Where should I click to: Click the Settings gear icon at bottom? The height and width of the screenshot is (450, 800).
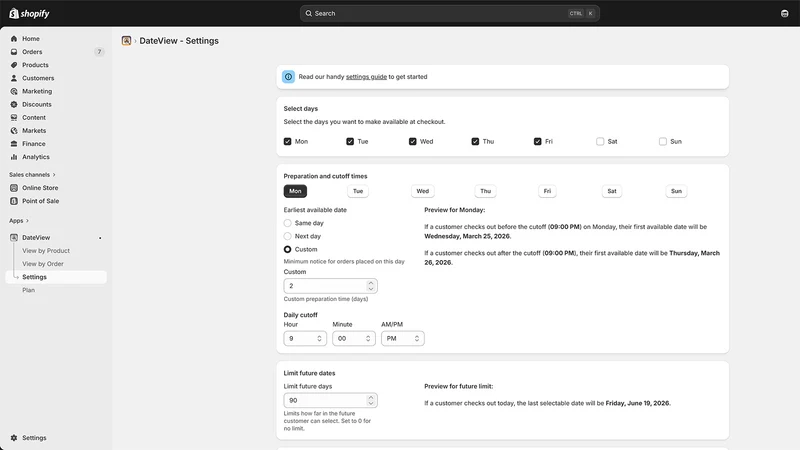click(14, 438)
